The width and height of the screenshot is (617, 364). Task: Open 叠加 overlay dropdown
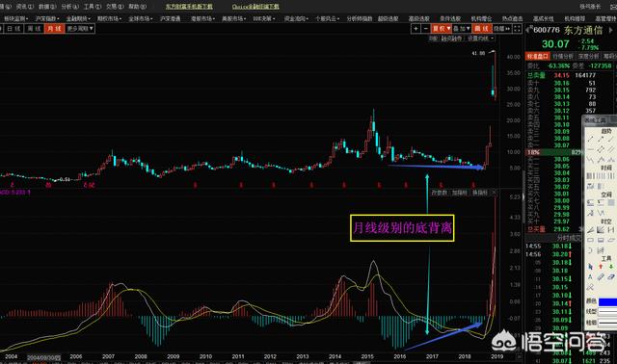(x=462, y=28)
